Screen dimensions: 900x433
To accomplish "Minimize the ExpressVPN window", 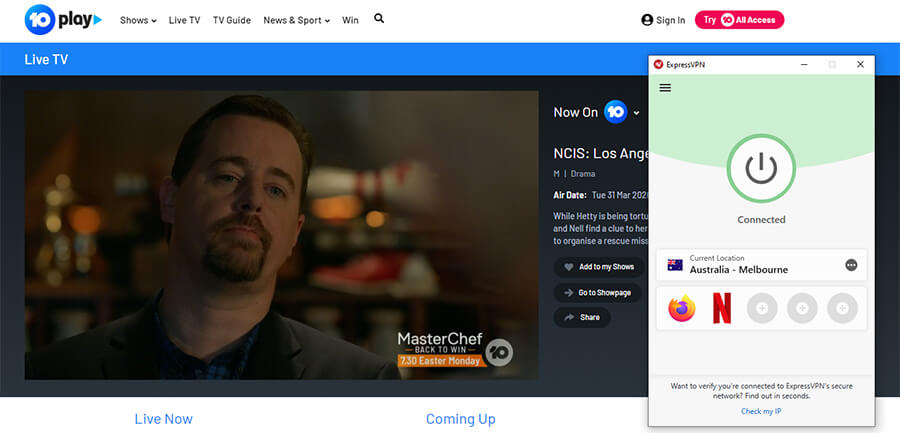I will (x=804, y=64).
